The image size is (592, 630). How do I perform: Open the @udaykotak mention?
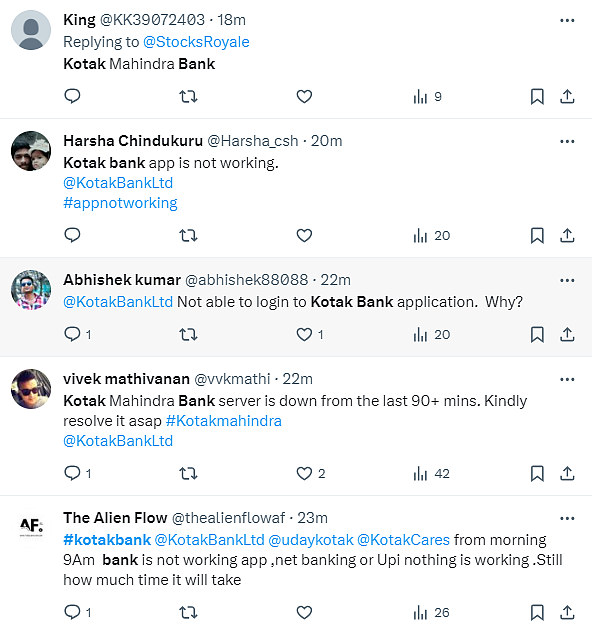[311, 540]
